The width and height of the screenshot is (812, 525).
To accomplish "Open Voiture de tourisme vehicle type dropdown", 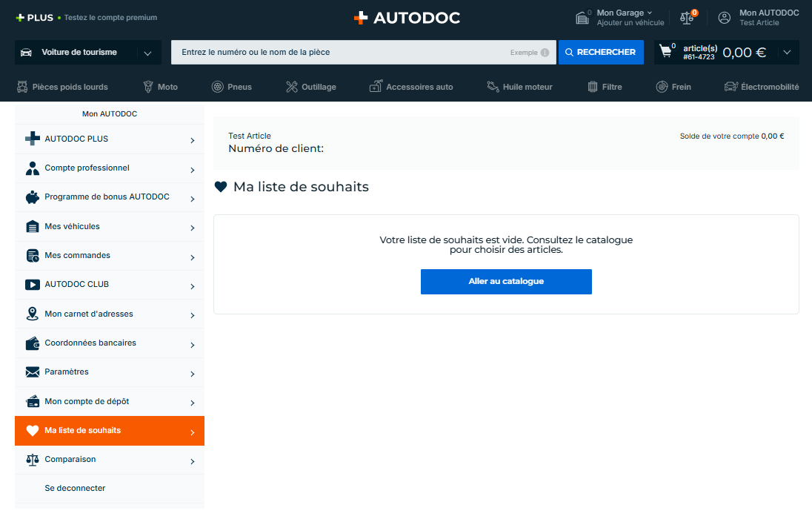I will [x=87, y=53].
